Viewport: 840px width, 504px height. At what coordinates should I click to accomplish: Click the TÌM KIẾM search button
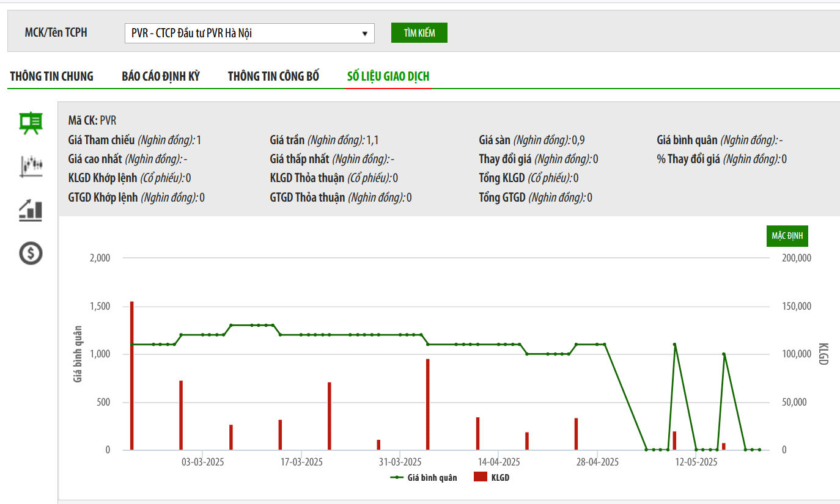pos(419,33)
